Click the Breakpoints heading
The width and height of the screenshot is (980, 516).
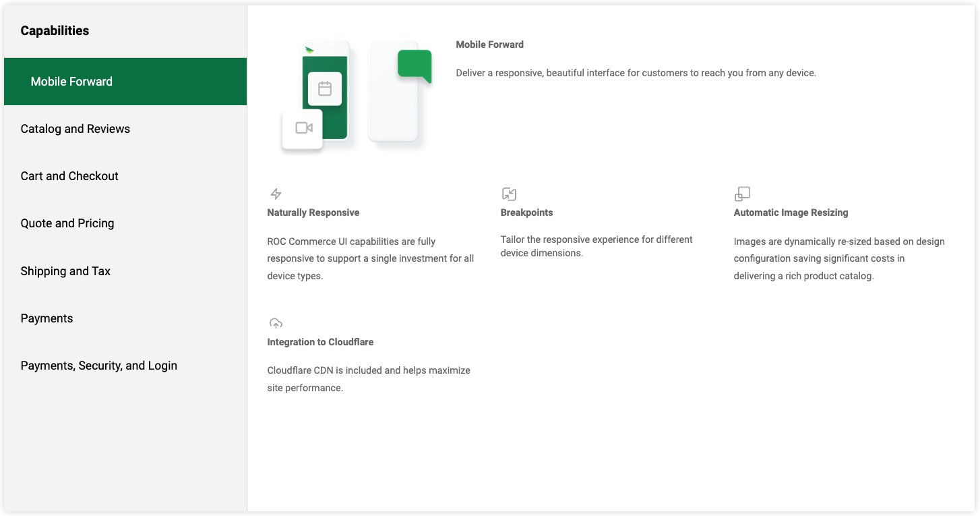[x=526, y=212]
